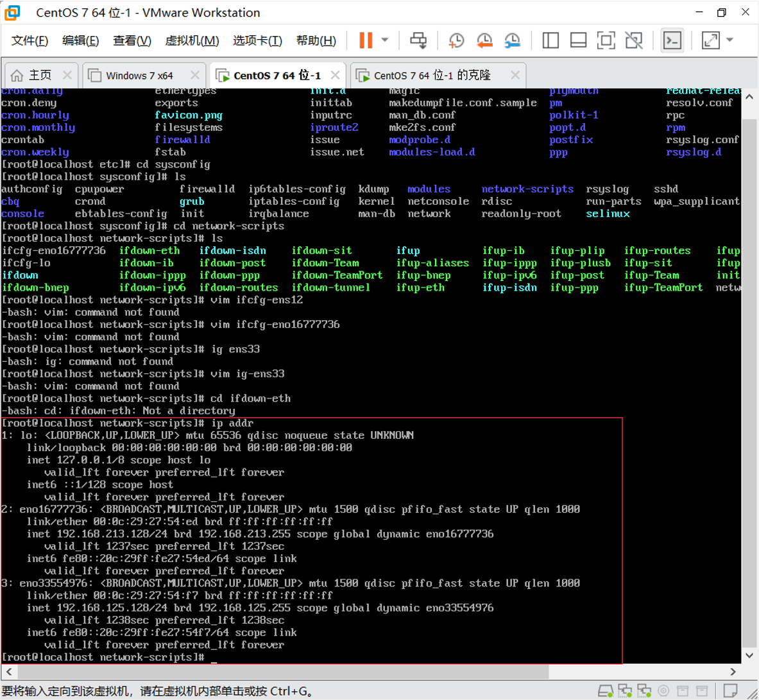The height and width of the screenshot is (700, 759).
Task: Click the horizontal scrollbar right arrow
Action: tap(733, 672)
